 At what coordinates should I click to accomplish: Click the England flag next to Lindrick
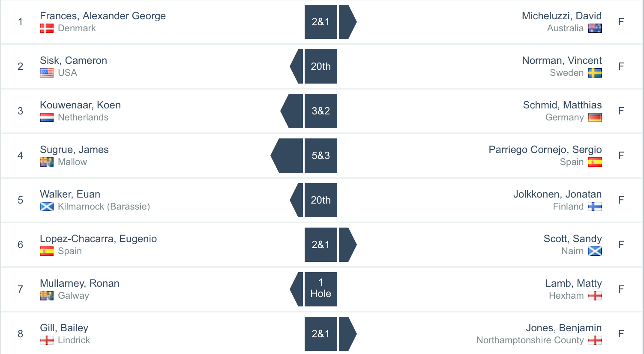tap(47, 340)
